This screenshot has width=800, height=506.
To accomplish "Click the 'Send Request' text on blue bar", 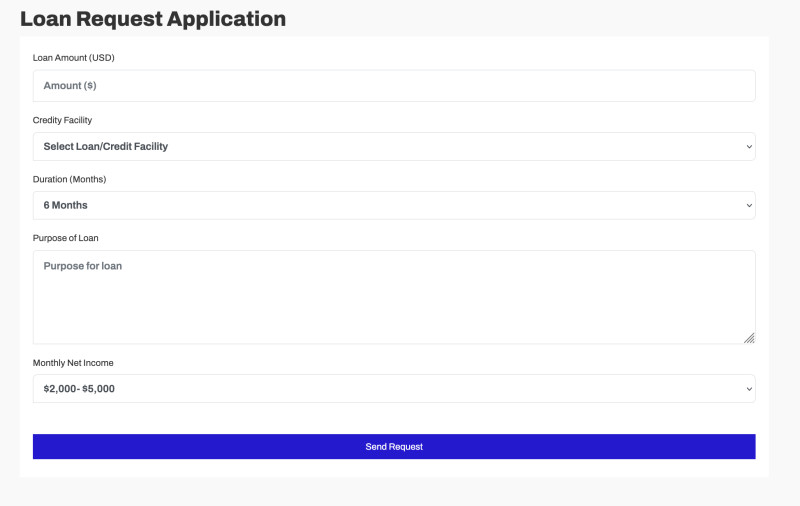I will [x=394, y=447].
